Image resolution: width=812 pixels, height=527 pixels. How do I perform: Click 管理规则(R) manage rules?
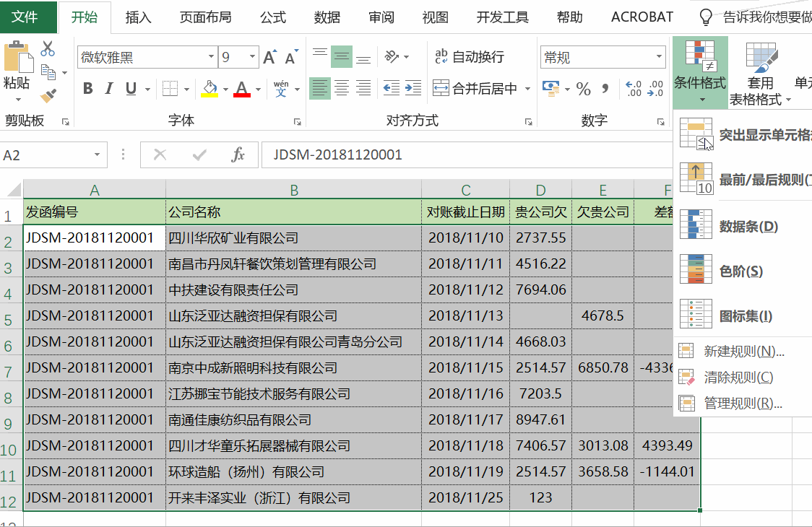[744, 404]
